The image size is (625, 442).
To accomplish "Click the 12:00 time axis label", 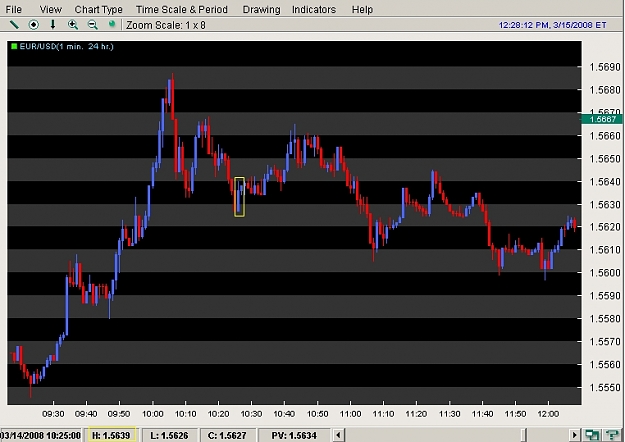I will click(548, 414).
